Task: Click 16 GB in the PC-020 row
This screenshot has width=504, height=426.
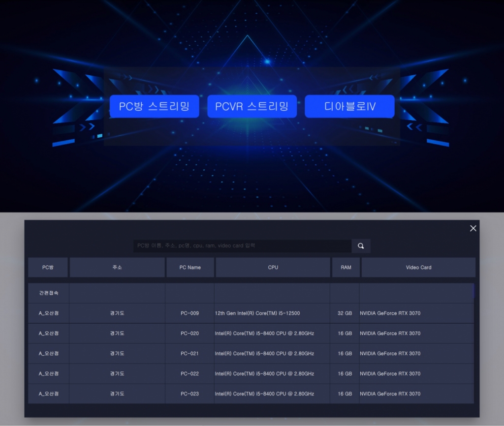Action: (345, 334)
